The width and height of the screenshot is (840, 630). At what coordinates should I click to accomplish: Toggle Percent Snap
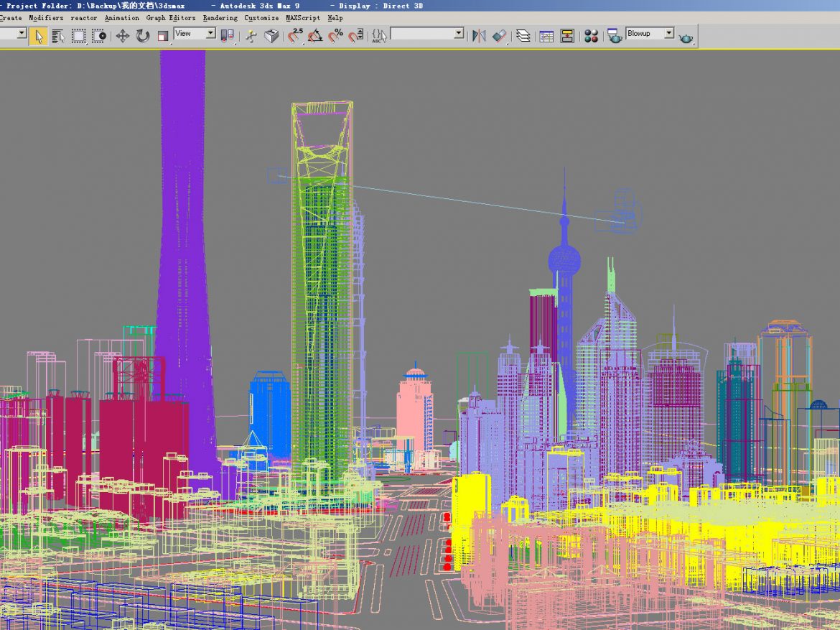point(336,36)
